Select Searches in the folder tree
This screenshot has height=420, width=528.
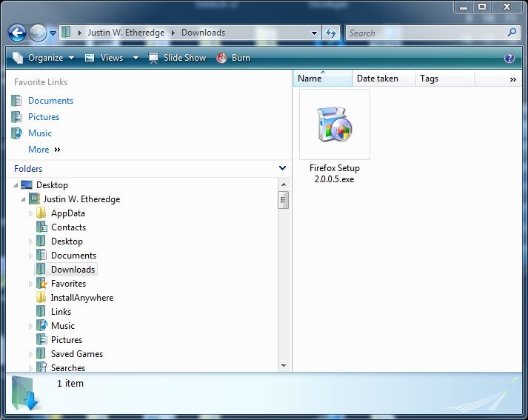68,368
